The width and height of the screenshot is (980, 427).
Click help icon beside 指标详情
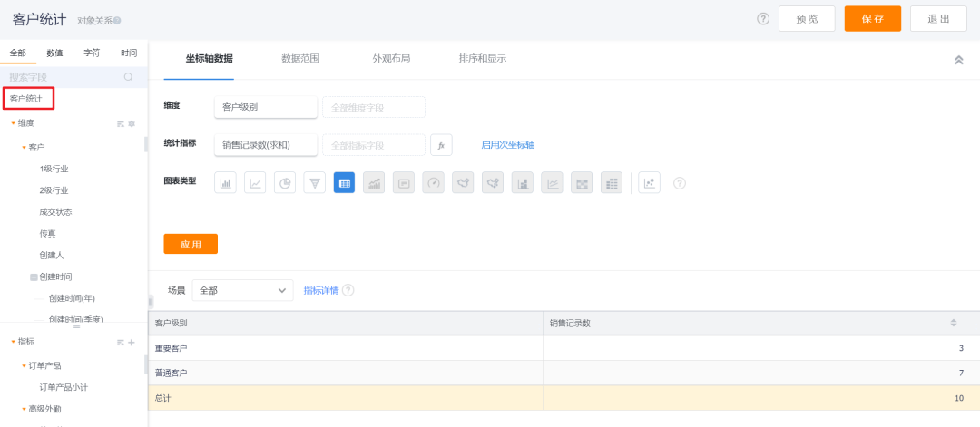pyautogui.click(x=348, y=290)
